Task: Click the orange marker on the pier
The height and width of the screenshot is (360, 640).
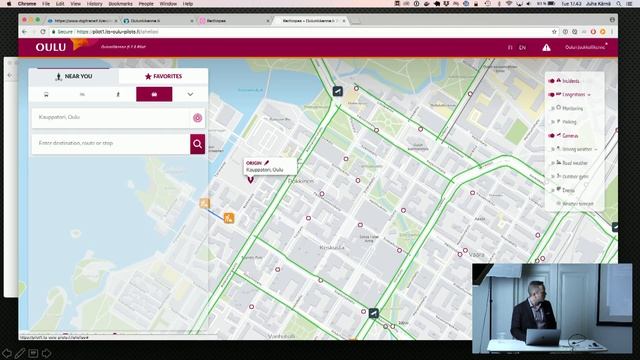Action: click(229, 218)
